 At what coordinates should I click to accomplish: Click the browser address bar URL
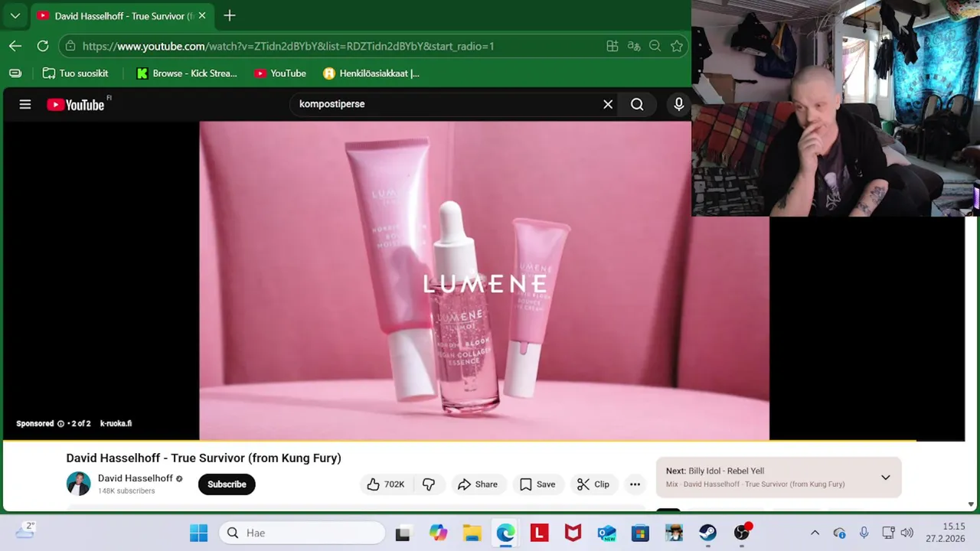288,46
